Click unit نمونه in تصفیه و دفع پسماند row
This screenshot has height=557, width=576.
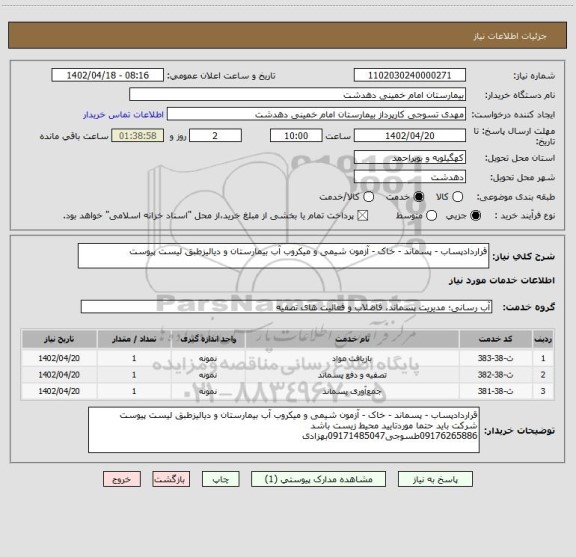(208, 375)
